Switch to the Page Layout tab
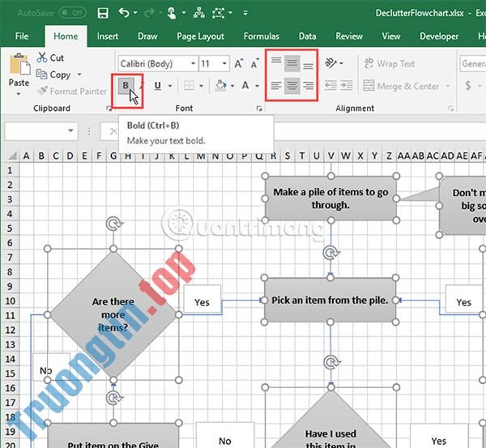Image resolution: width=486 pixels, height=448 pixels. (200, 36)
